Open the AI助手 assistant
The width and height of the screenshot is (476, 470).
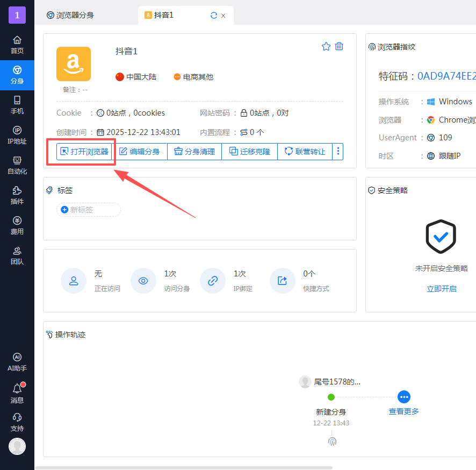click(17, 361)
